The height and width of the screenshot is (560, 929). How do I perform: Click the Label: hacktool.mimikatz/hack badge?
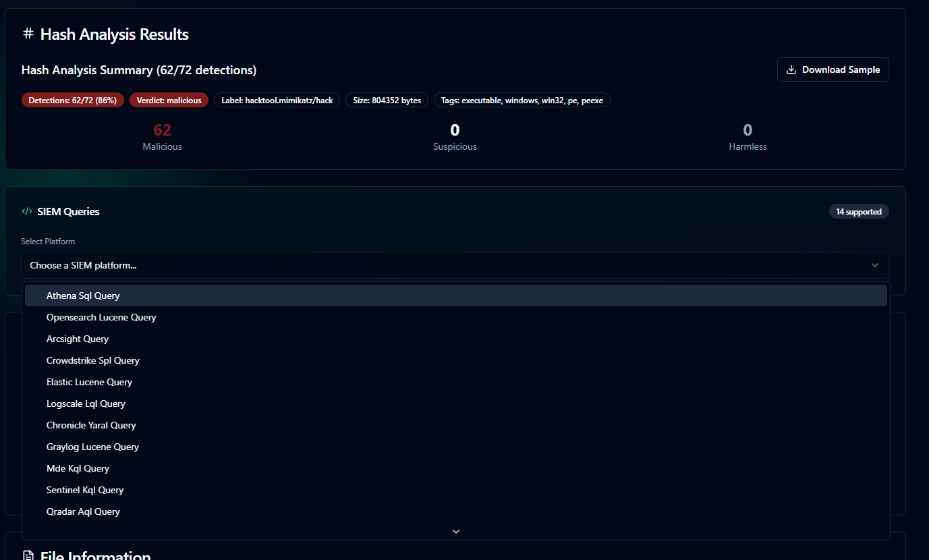pyautogui.click(x=277, y=101)
